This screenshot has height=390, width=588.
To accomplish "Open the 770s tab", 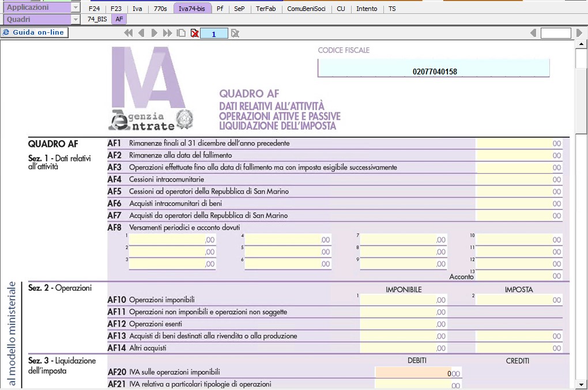I will (160, 8).
